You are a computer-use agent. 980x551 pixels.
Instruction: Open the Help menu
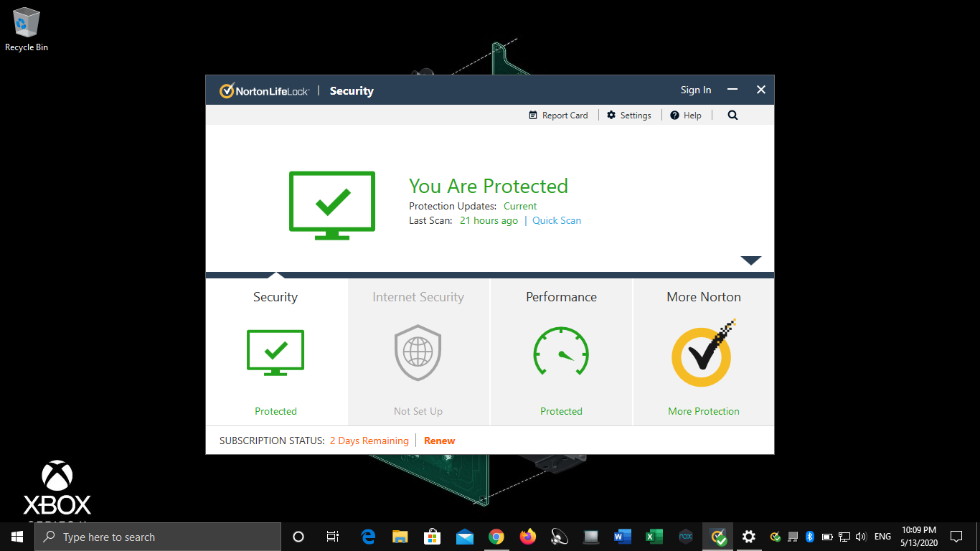coord(686,115)
